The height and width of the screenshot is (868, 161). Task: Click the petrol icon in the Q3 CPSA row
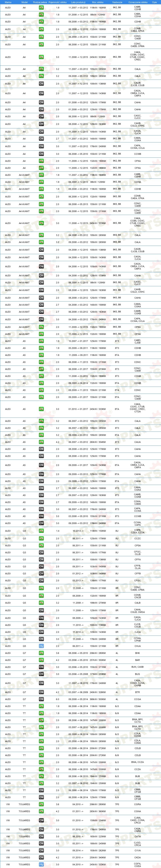click(x=41, y=545)
